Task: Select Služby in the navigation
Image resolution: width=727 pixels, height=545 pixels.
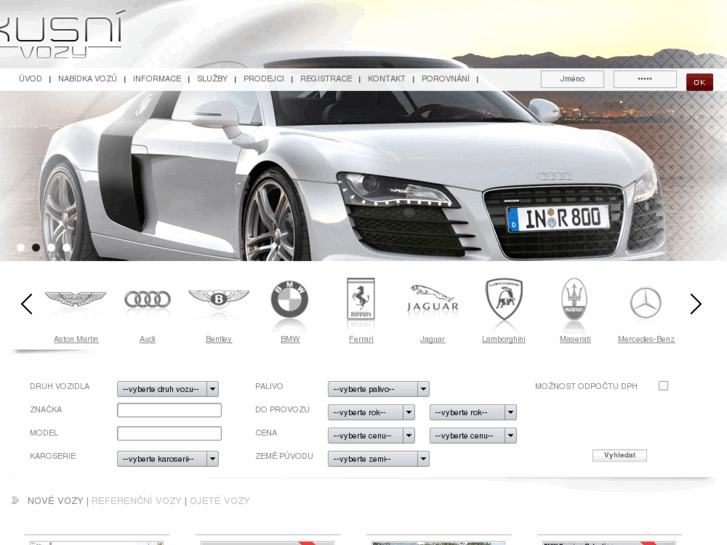Action: pos(212,79)
